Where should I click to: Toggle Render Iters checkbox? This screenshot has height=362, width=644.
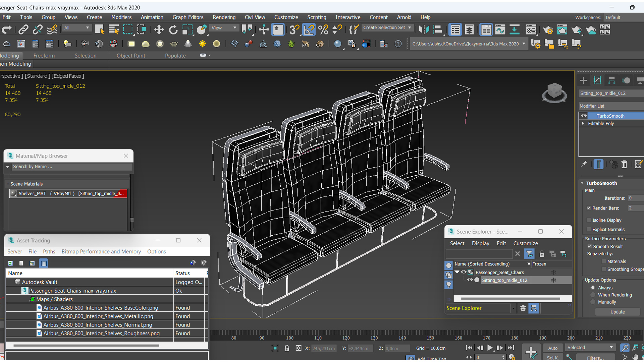589,208
